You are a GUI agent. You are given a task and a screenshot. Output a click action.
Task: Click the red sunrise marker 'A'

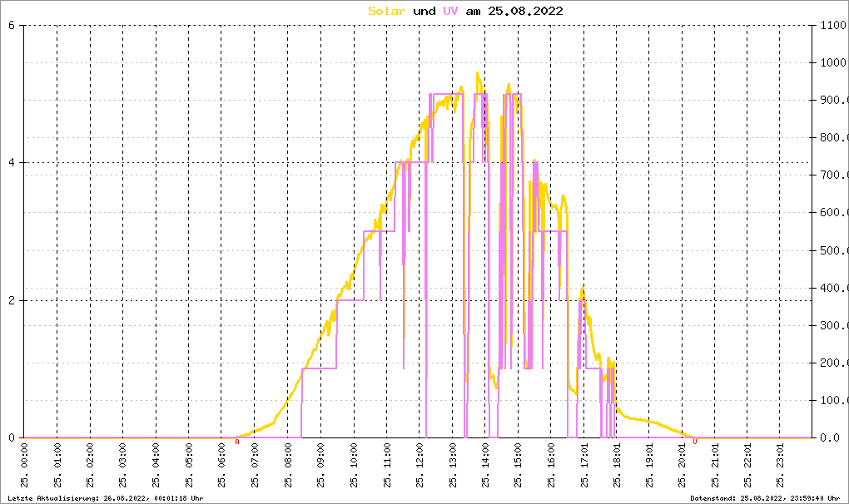point(237,442)
